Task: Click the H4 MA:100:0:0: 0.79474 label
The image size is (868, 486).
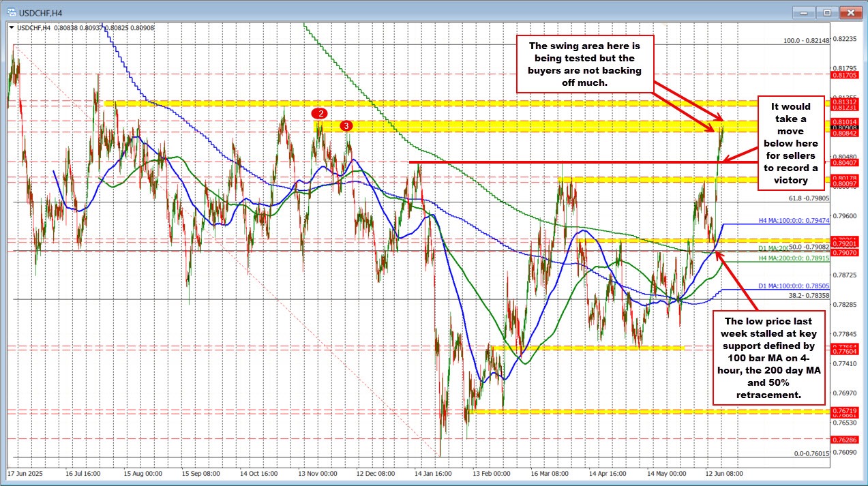Action: 794,221
